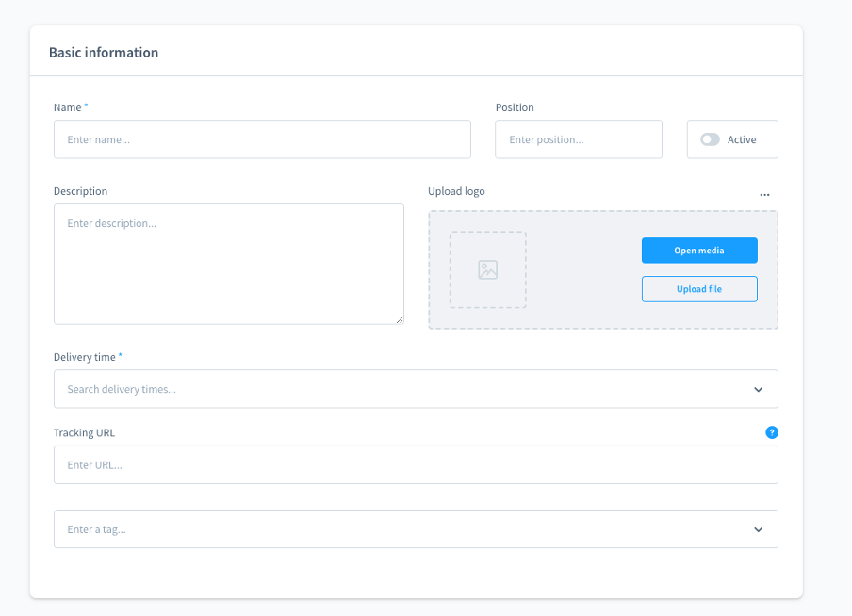Focus the Name input field
The height and width of the screenshot is (616, 852).
pyautogui.click(x=262, y=139)
